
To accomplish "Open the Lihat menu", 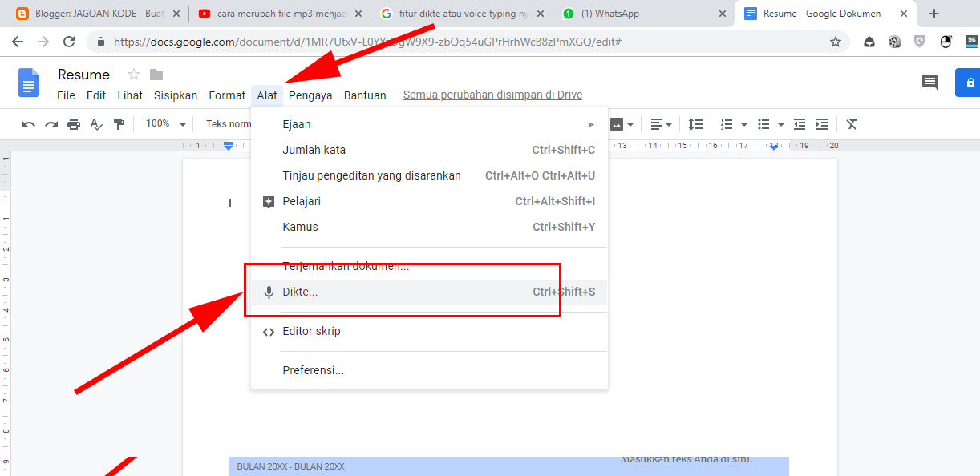I will click(130, 95).
